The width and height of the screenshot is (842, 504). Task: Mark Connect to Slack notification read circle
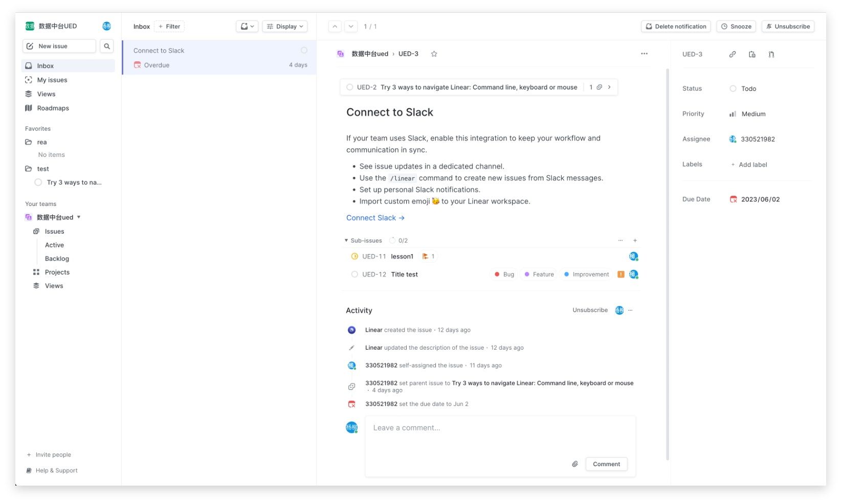304,50
